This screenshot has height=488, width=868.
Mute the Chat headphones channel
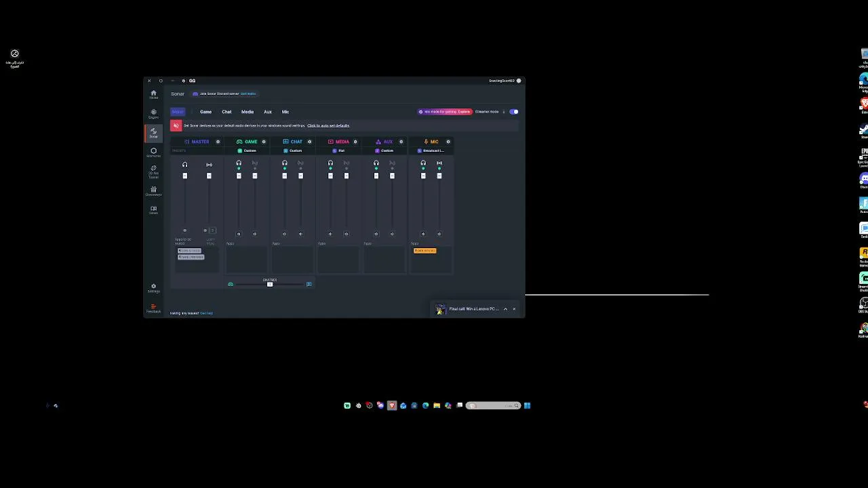click(284, 234)
